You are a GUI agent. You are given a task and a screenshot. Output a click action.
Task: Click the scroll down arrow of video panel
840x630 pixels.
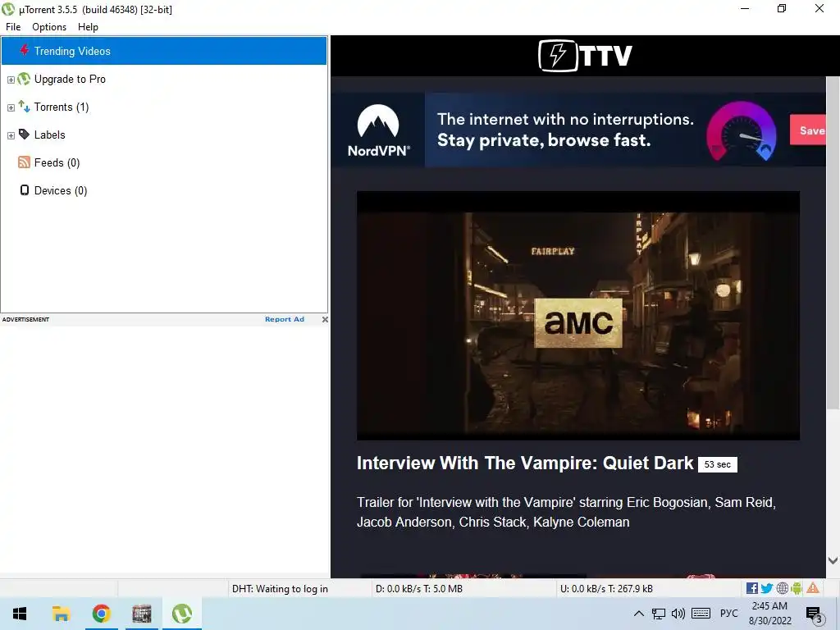(833, 561)
